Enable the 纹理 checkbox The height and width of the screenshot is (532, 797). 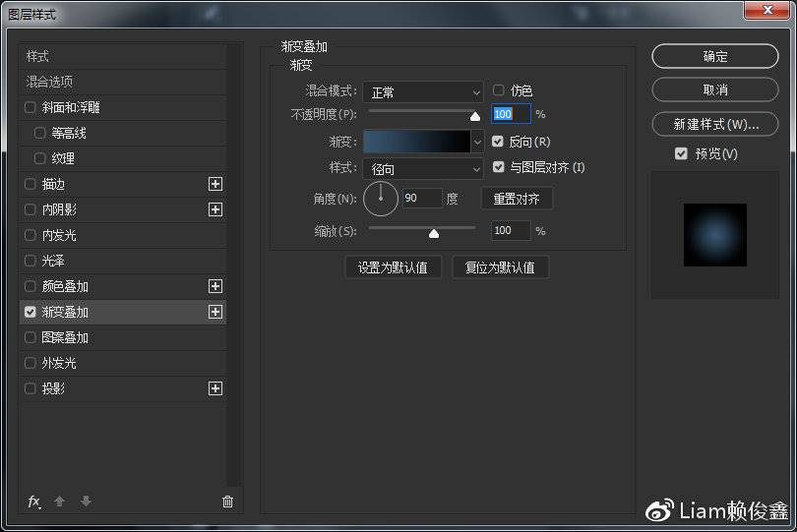point(39,158)
